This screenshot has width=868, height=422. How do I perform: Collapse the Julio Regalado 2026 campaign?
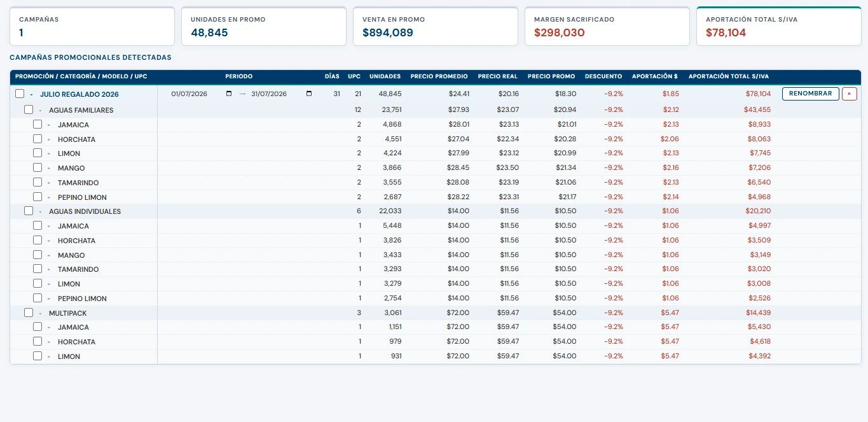point(32,94)
